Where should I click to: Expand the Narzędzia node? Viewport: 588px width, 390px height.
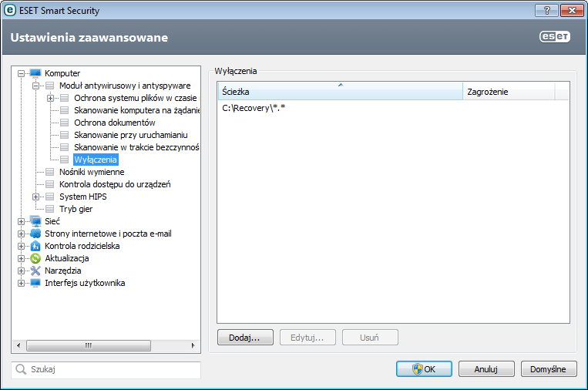click(x=21, y=271)
